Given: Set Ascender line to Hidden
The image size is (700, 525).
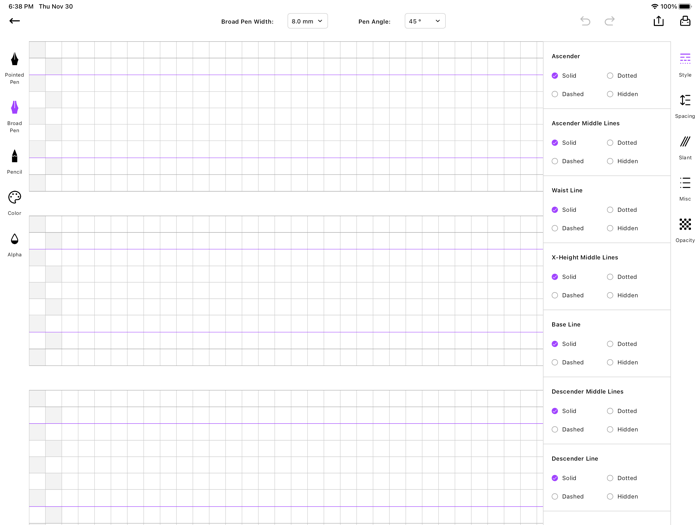Looking at the screenshot, I should (x=622, y=94).
